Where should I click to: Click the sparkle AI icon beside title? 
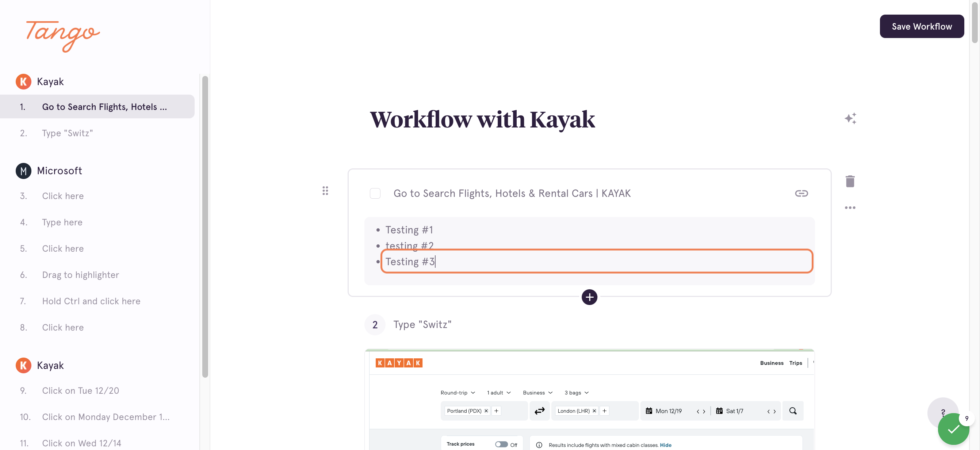click(x=850, y=118)
